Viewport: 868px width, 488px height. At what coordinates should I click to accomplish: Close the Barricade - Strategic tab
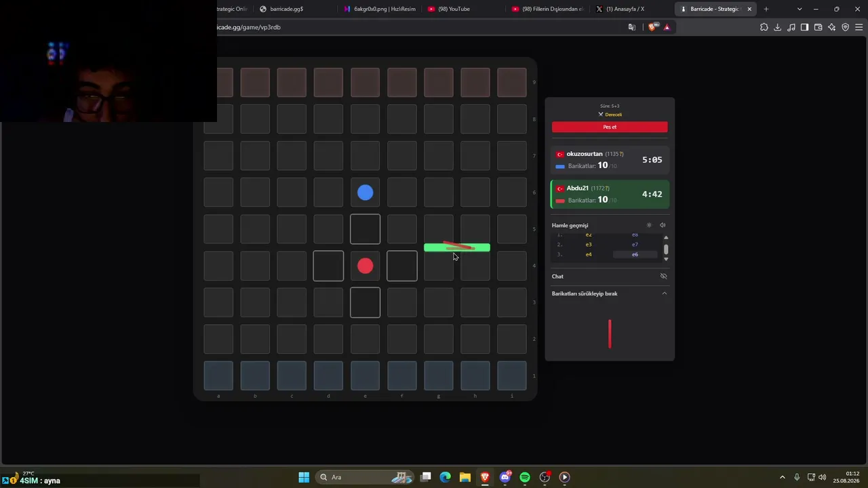749,9
